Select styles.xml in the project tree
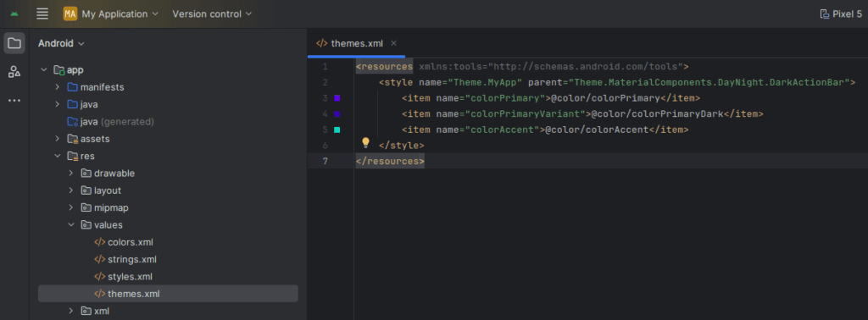 (x=130, y=276)
